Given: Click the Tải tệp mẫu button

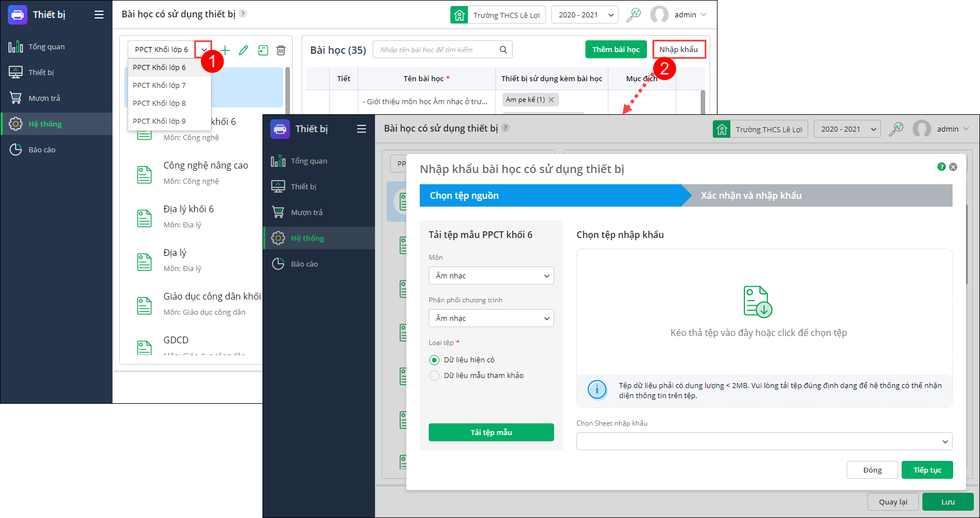Looking at the screenshot, I should (x=491, y=432).
